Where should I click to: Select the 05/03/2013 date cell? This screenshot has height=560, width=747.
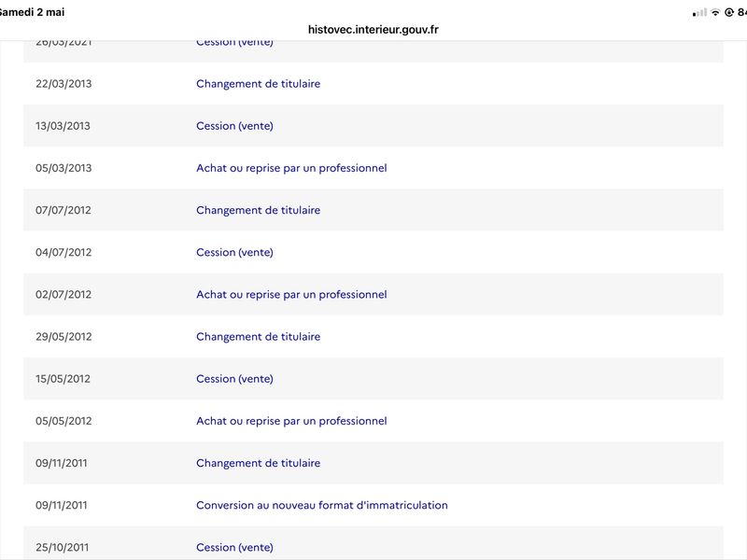(63, 168)
